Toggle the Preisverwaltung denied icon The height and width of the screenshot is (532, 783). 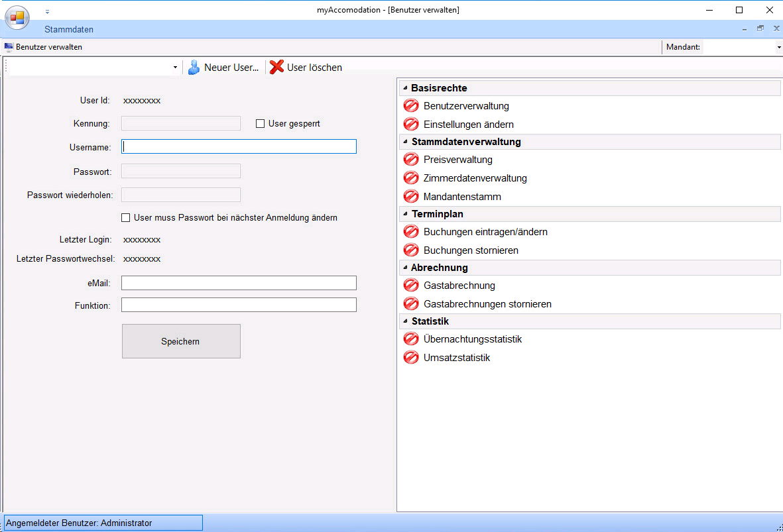(411, 160)
